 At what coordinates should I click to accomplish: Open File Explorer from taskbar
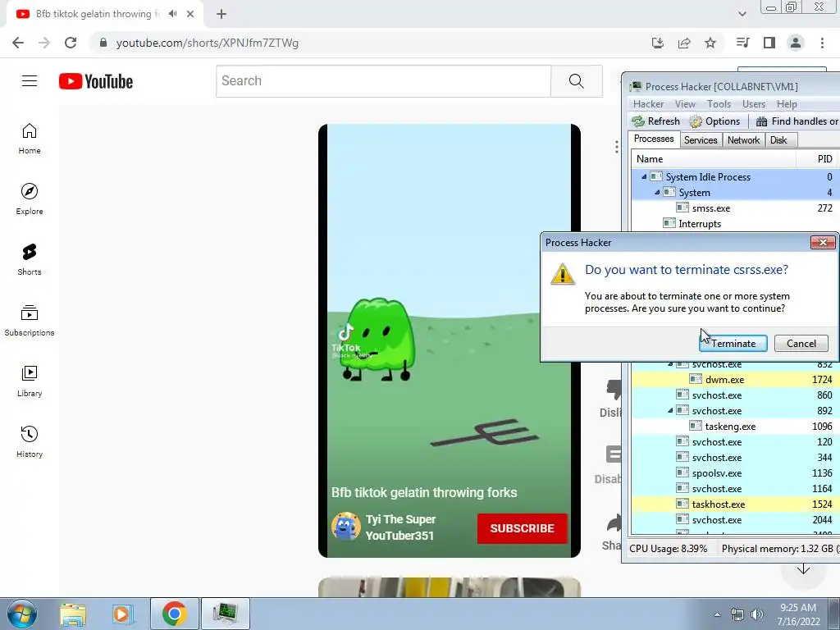pyautogui.click(x=72, y=614)
